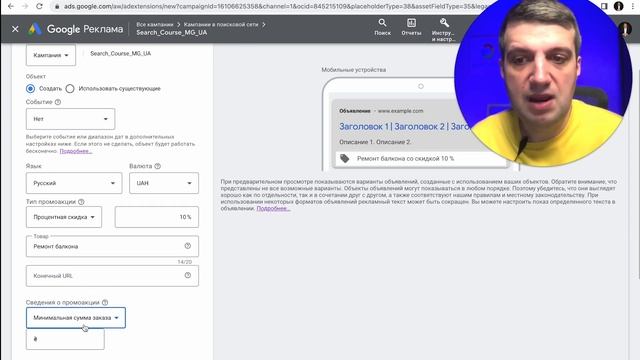Open the Валюта dropdown set to UAH
Image resolution: width=640 pixels, height=360 pixels.
[x=164, y=183]
